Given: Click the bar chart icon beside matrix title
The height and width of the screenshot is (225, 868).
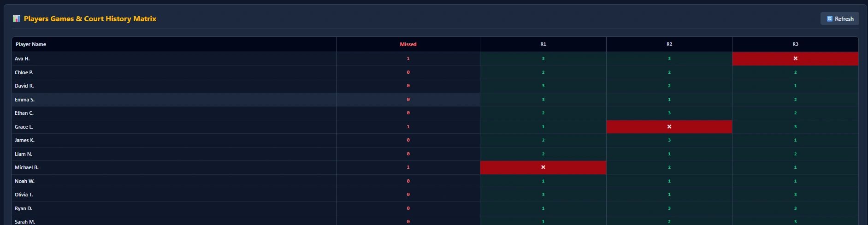Looking at the screenshot, I should pyautogui.click(x=17, y=18).
